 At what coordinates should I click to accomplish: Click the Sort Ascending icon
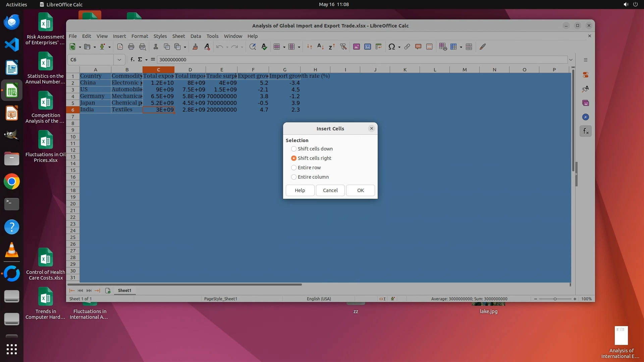[x=320, y=47]
